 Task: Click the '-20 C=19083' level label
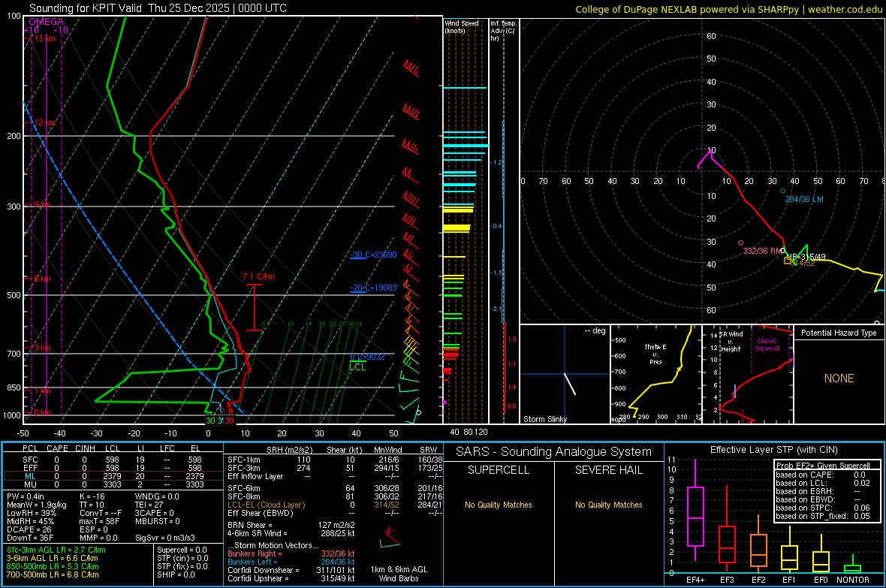[374, 288]
